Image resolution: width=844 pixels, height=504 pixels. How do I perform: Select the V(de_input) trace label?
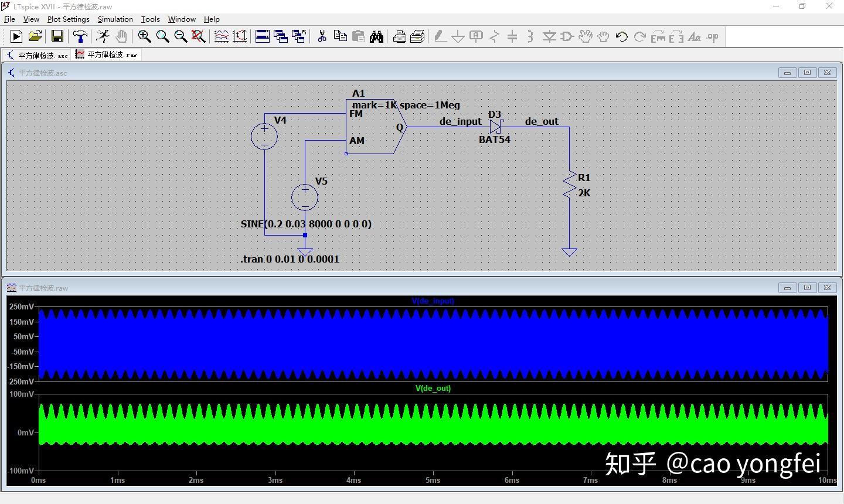pos(433,301)
